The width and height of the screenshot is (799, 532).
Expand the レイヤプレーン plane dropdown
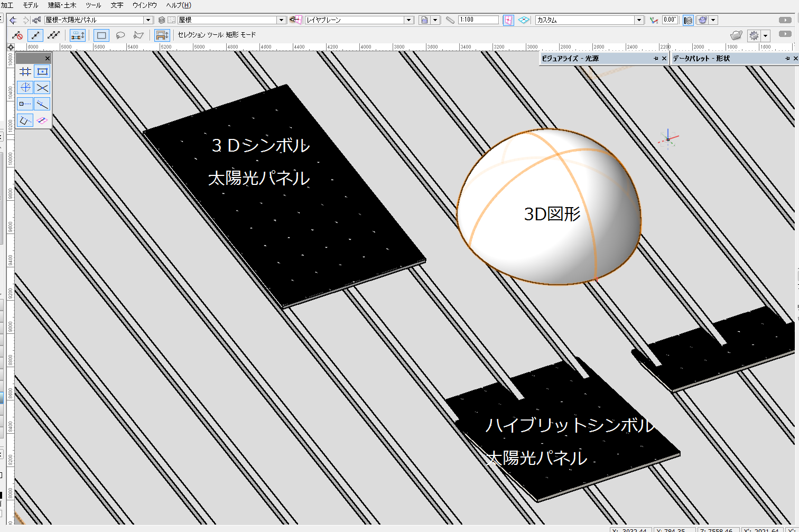tap(408, 20)
